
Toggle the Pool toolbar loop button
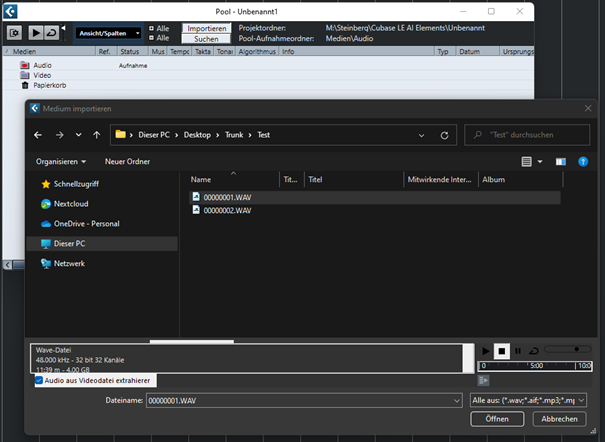coord(51,33)
